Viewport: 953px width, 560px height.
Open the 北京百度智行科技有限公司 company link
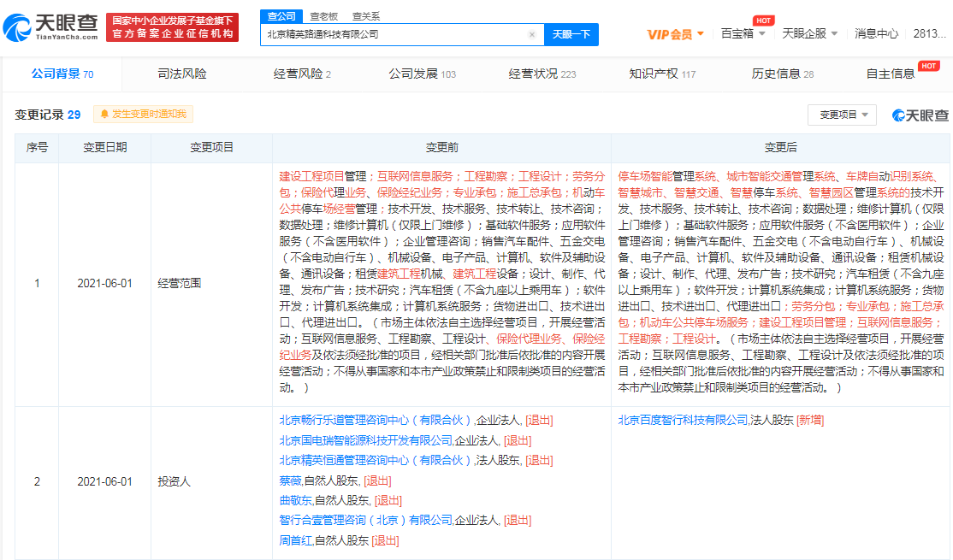click(x=683, y=420)
